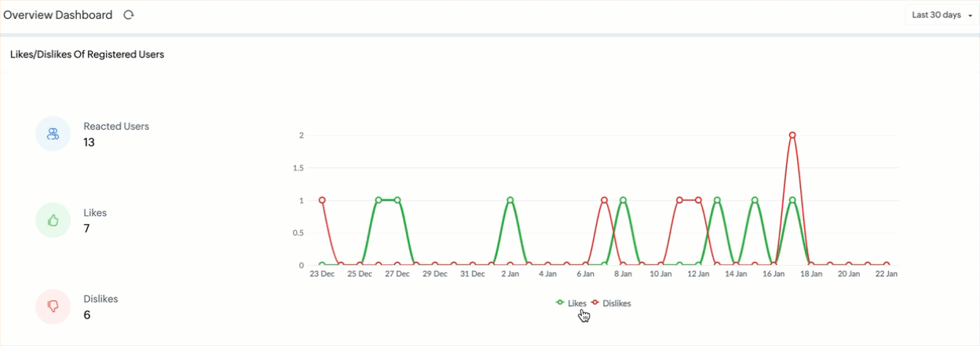Viewport: 980px width, 346px height.
Task: Refresh the Overview Dashboard
Action: 129,15
